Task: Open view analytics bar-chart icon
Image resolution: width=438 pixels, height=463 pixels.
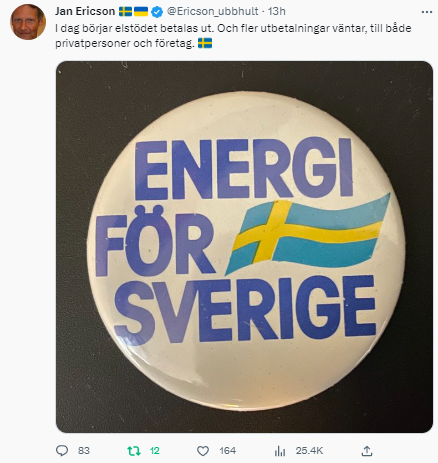Action: 280,451
